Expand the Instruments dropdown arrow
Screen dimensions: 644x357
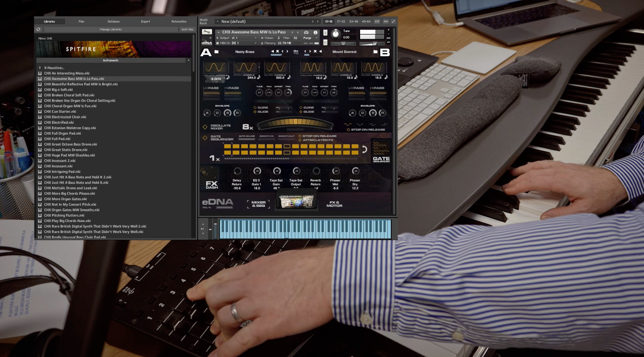click(x=188, y=61)
